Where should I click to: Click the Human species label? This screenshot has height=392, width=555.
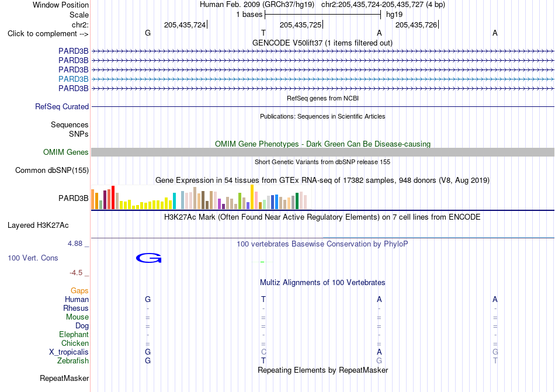[77, 299]
